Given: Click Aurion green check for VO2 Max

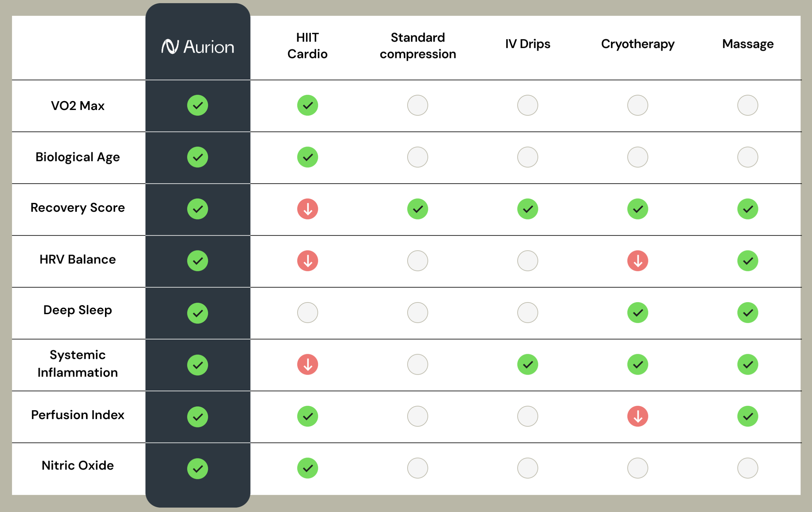Looking at the screenshot, I should pos(198,105).
